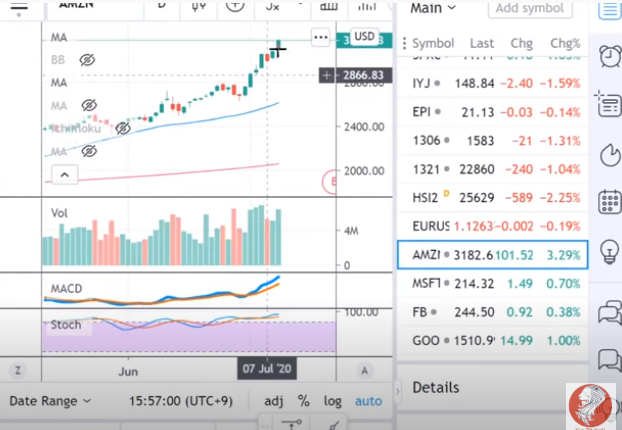
Task: Sort watchlist by Last column
Action: click(x=482, y=43)
